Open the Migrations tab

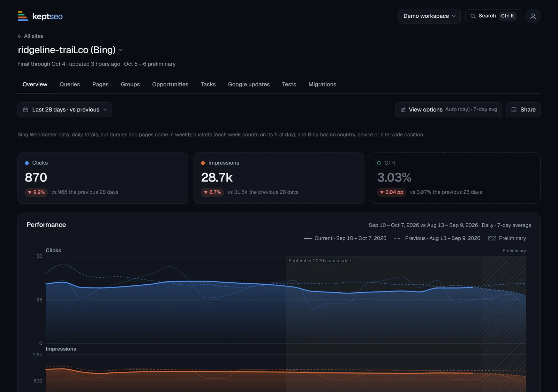[323, 84]
